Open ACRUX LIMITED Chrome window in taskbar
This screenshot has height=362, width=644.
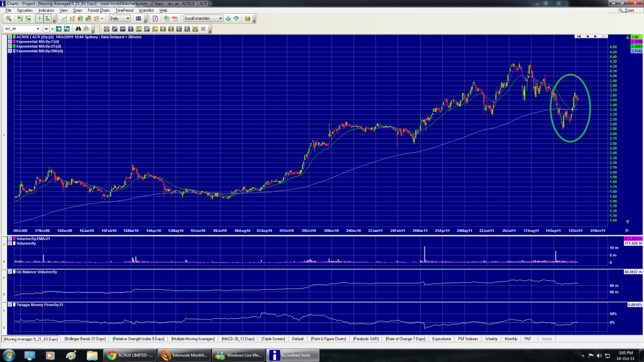coord(130,356)
